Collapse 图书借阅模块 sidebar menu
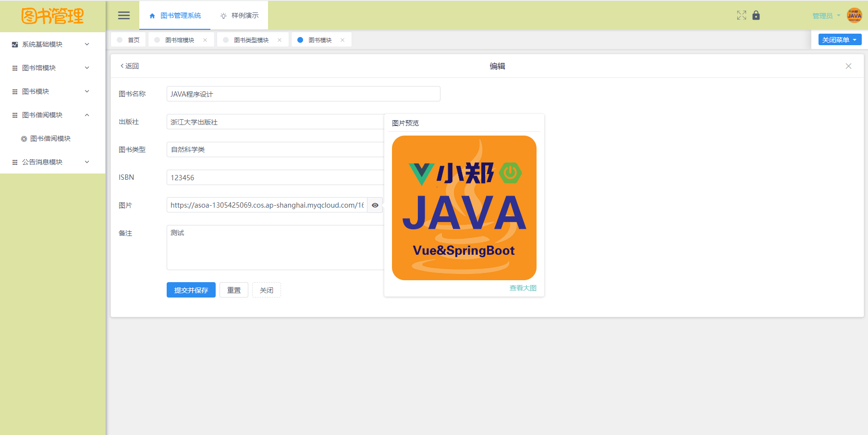This screenshot has width=868, height=435. 51,115
